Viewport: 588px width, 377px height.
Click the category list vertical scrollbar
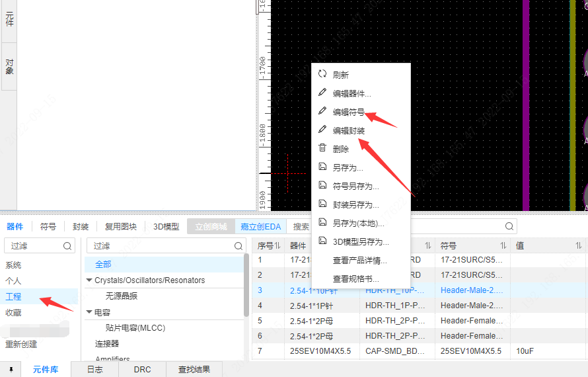246,285
